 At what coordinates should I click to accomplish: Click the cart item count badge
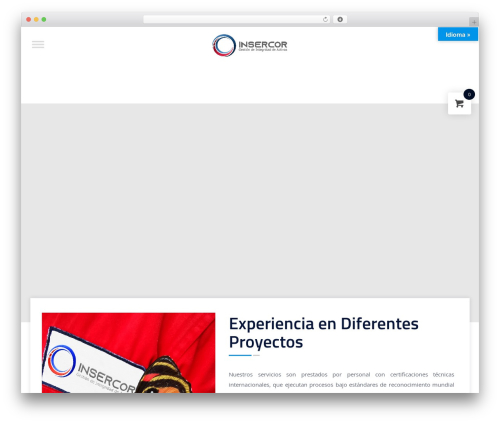click(x=469, y=94)
